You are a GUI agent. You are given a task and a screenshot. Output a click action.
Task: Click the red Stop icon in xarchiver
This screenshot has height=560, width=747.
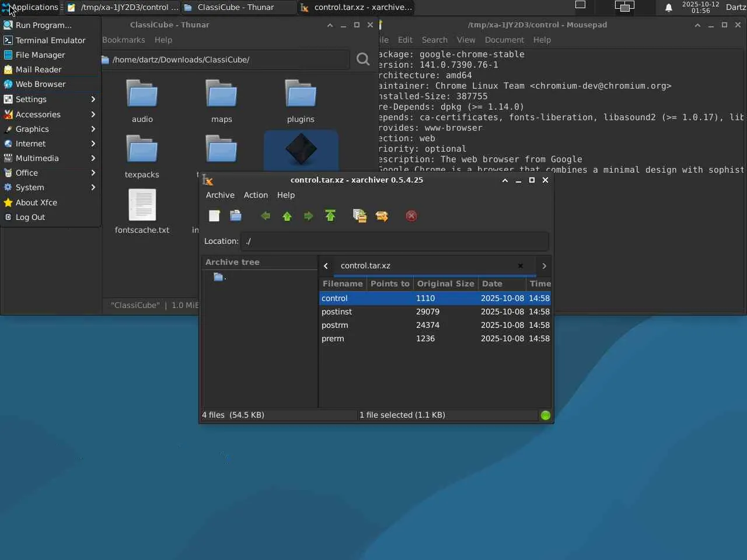pos(411,216)
